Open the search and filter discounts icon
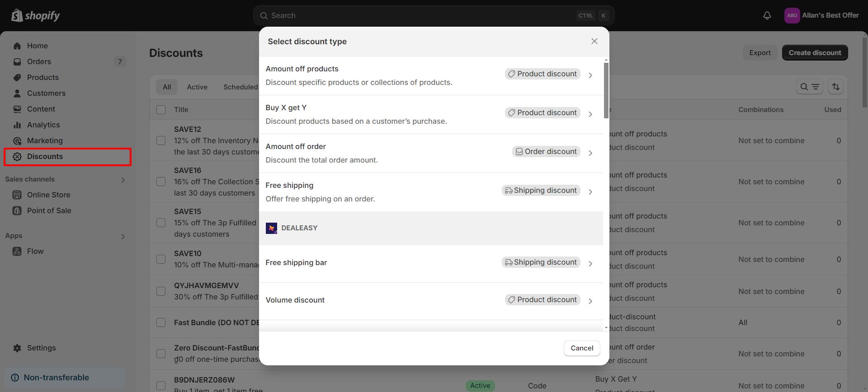 (809, 87)
